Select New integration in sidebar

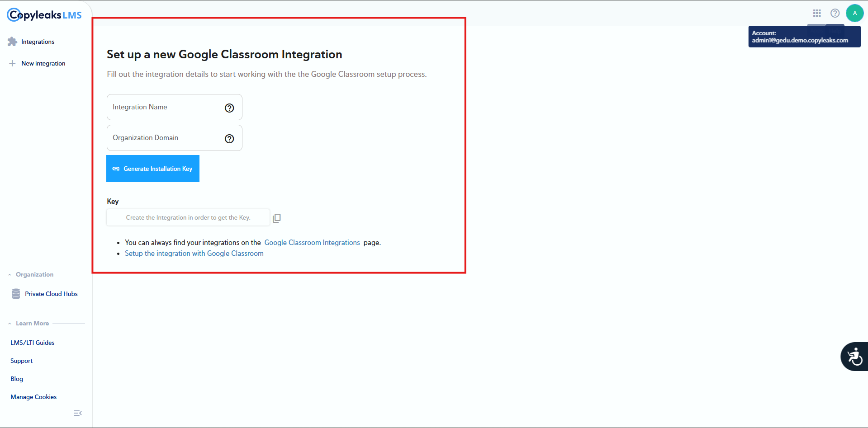[x=43, y=63]
